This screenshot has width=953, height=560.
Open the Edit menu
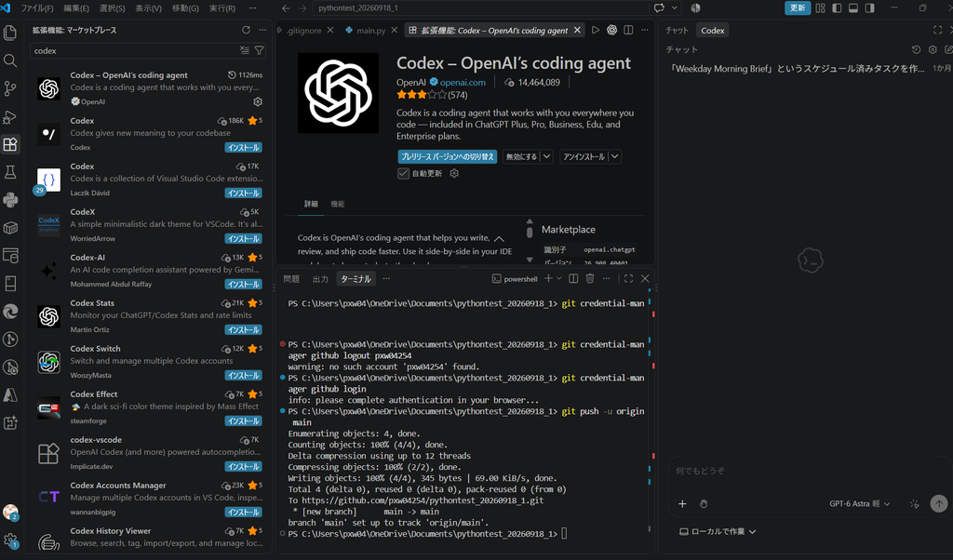click(76, 7)
